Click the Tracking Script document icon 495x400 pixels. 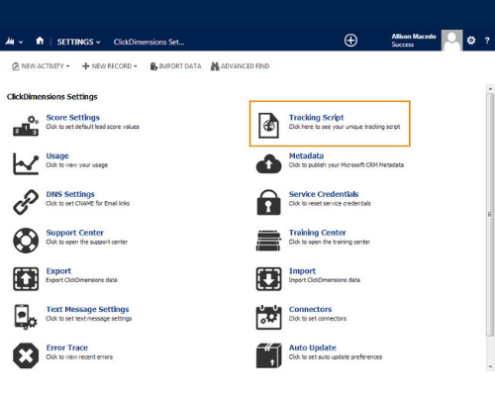269,125
